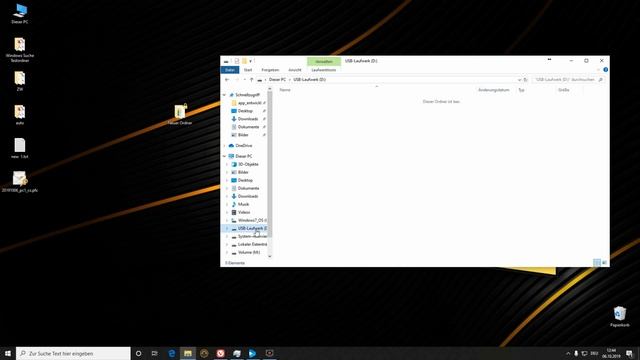Click USB-Laufwerk (D:) breadcrumb in address bar
Viewport: 640px width, 360px height.
[x=309, y=80]
